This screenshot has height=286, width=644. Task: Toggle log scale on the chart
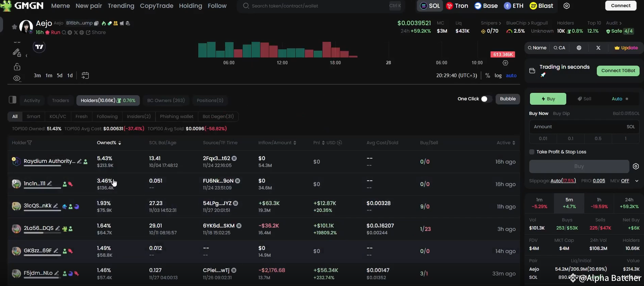498,75
